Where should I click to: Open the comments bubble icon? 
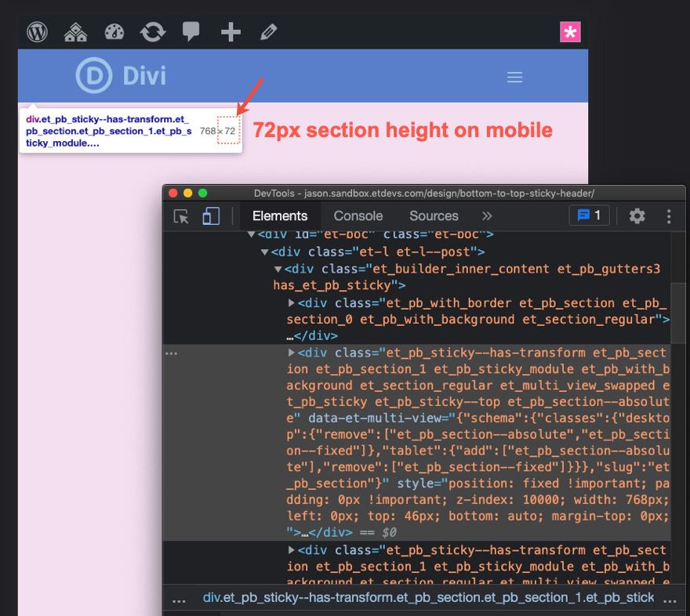191,31
